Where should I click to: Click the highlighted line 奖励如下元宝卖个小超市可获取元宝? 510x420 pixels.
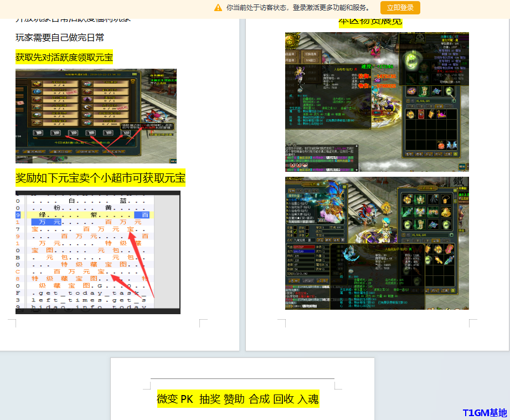pyautogui.click(x=100, y=178)
